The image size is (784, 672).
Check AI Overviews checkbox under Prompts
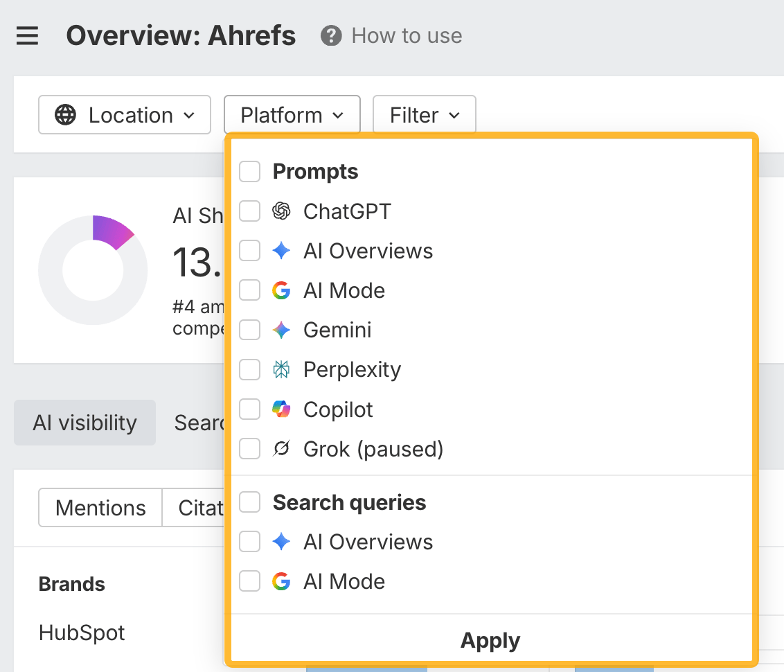click(x=249, y=251)
